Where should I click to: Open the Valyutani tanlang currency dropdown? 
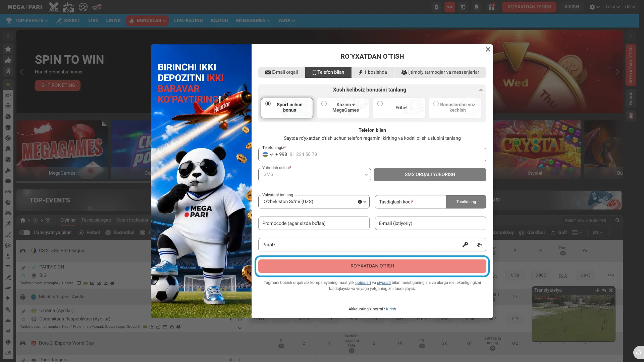(x=314, y=202)
